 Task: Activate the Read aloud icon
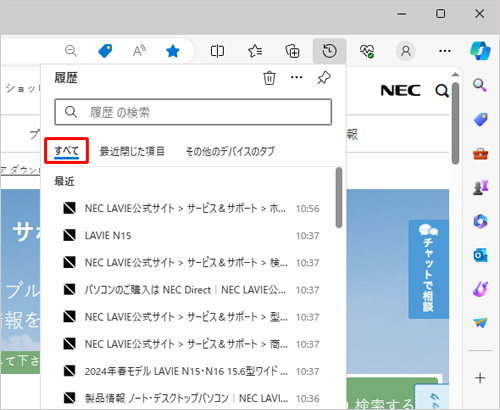[139, 51]
